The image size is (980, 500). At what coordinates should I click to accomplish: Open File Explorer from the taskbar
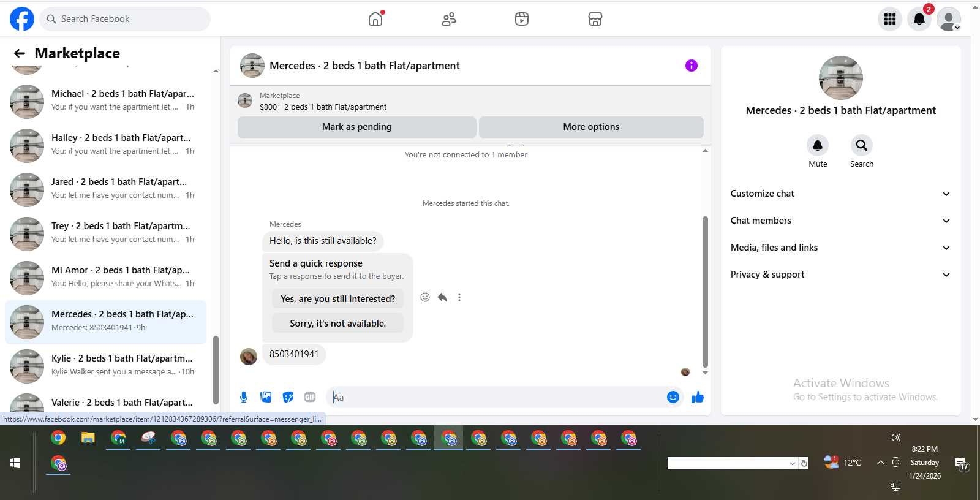88,438
